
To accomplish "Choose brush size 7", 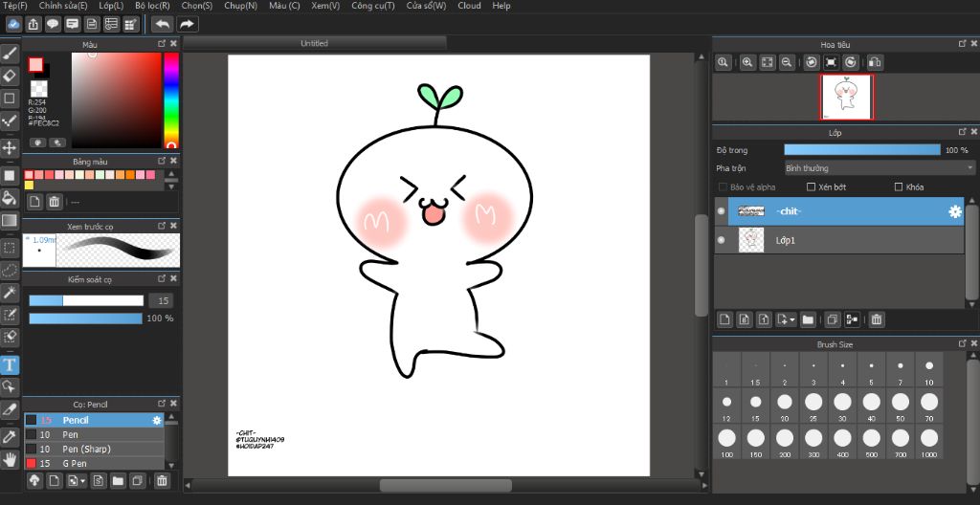I will point(900,370).
